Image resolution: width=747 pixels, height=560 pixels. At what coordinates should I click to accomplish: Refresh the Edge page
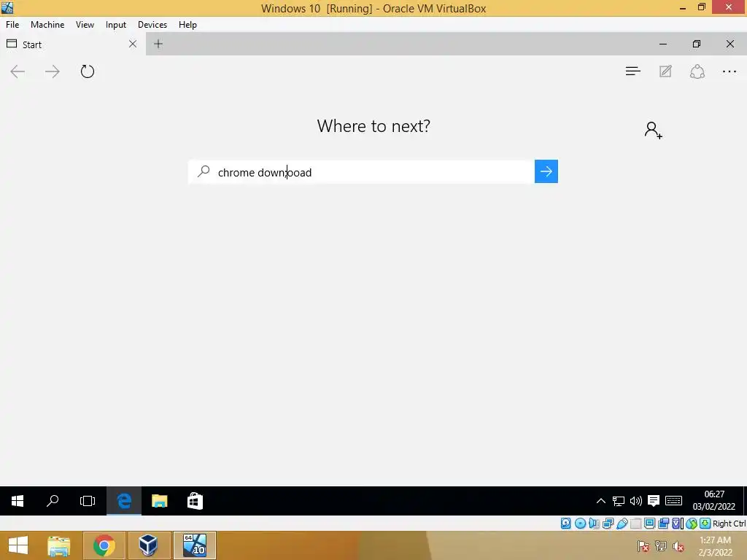[x=88, y=71]
